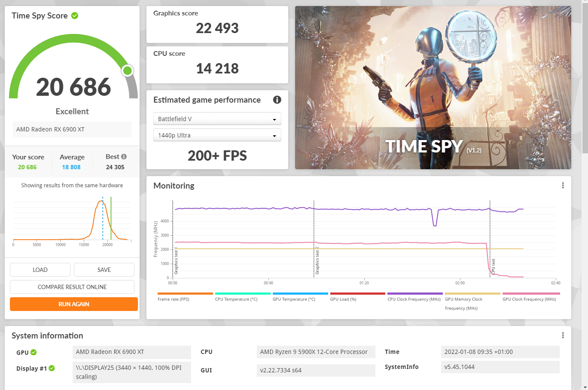Click the SAVE button
Screen dimensions: 588x390
(x=104, y=270)
